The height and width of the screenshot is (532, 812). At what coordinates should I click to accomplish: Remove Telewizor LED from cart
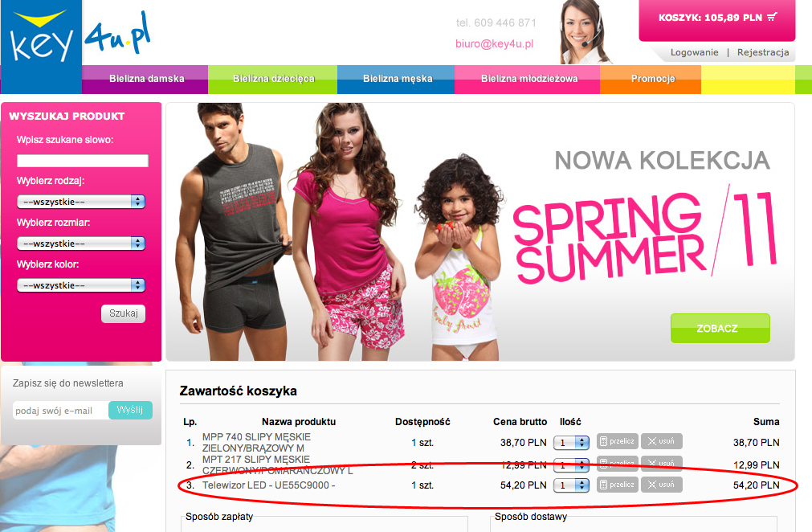tap(661, 485)
